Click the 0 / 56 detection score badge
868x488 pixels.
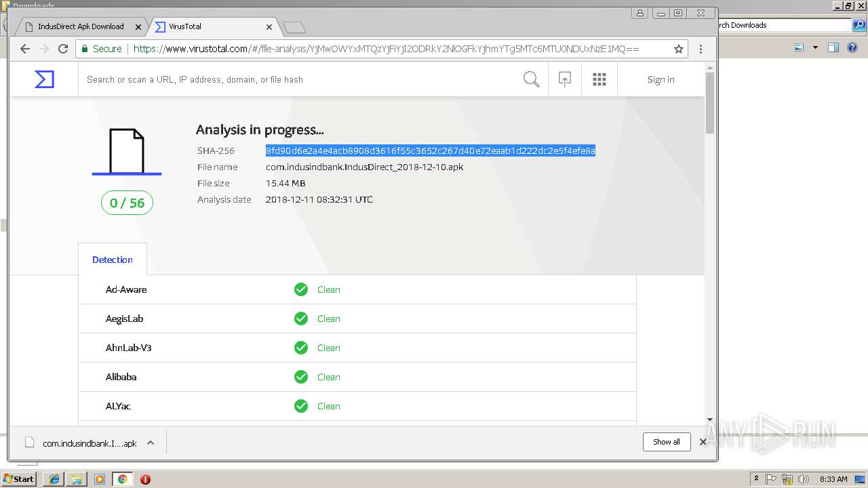point(127,203)
